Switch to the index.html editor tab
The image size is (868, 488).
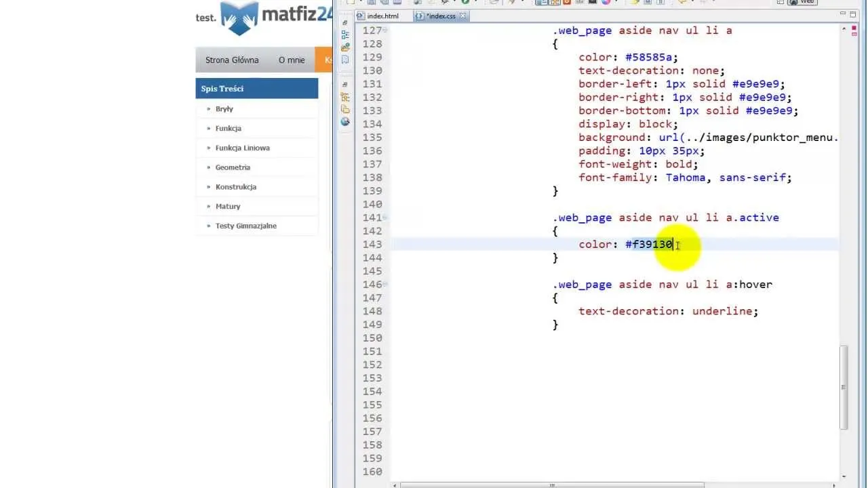point(382,16)
